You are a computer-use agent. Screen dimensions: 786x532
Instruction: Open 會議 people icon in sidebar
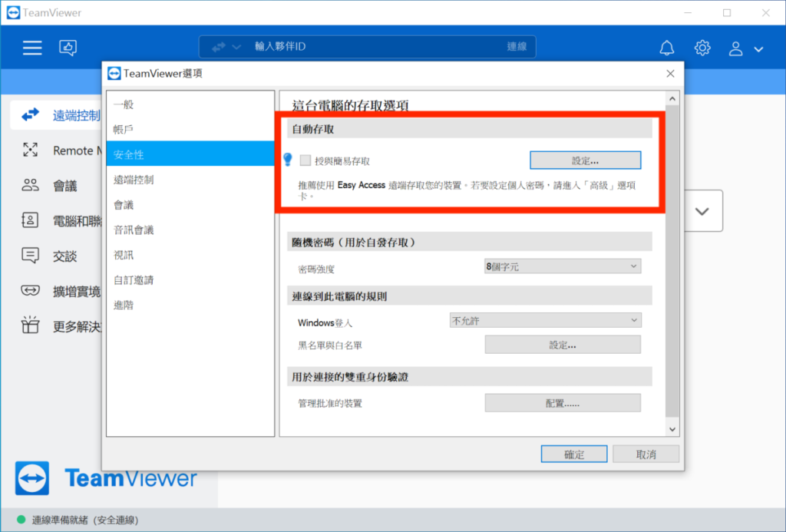30,186
